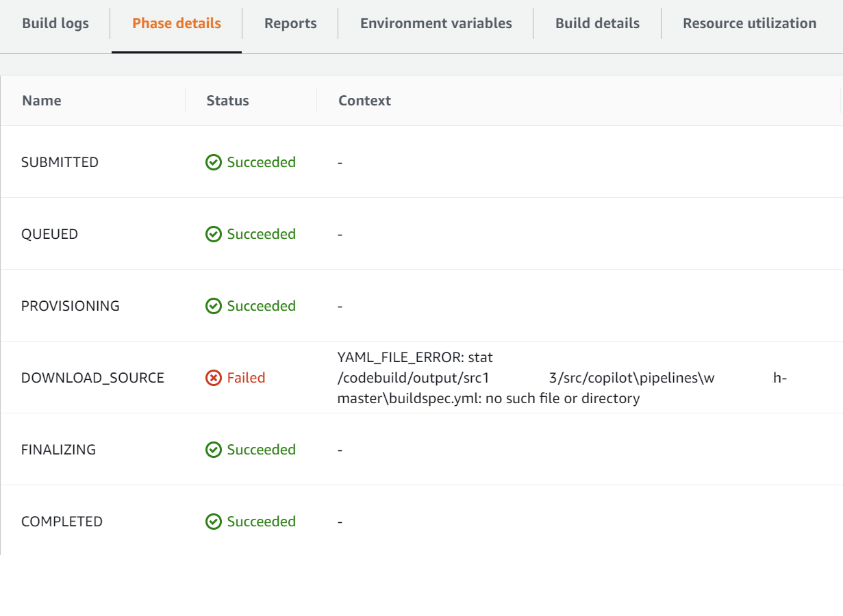843x616 pixels.
Task: Click the Failed status text
Action: click(246, 378)
